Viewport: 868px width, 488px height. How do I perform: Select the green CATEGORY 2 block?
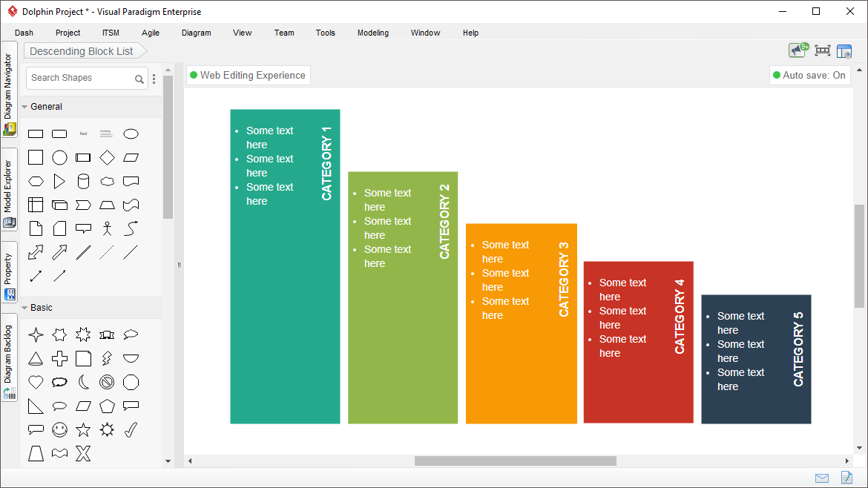(403, 297)
